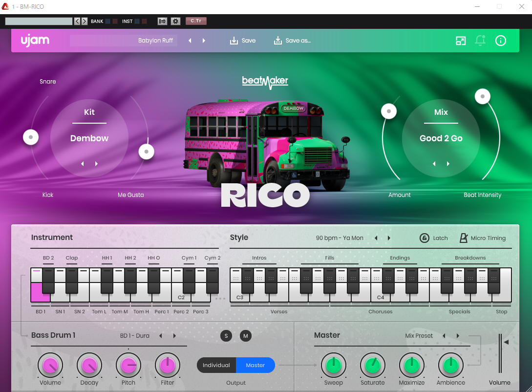Click the Pitch knob
Image resolution: width=532 pixels, height=392 pixels.
[128, 366]
